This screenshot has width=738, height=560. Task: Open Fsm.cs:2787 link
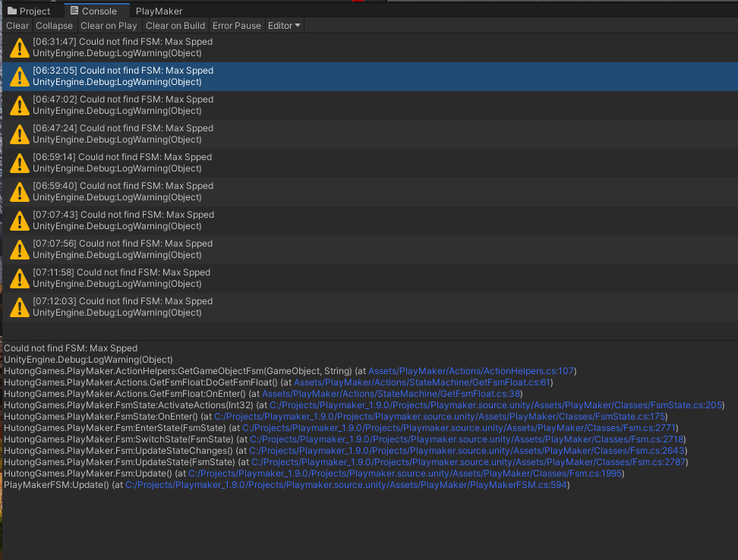pos(468,461)
